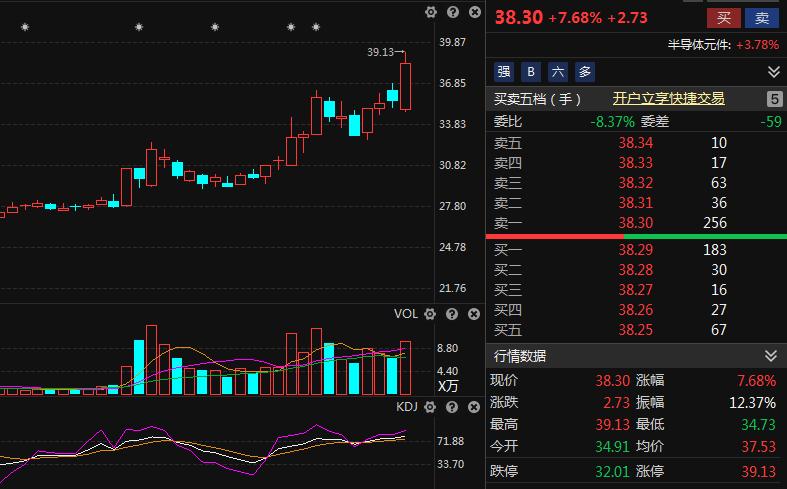Image resolution: width=787 pixels, height=489 pixels.
Task: Expand the 行情数据 section chevron
Action: point(771,356)
